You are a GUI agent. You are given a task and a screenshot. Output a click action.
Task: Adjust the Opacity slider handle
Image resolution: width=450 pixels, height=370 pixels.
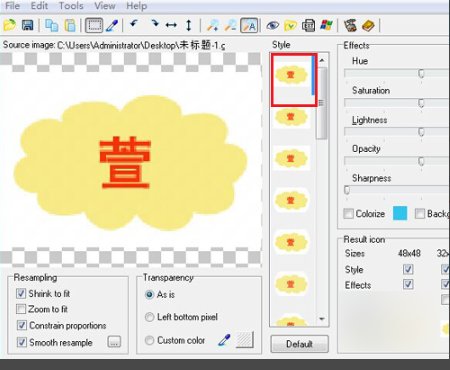pyautogui.click(x=421, y=161)
